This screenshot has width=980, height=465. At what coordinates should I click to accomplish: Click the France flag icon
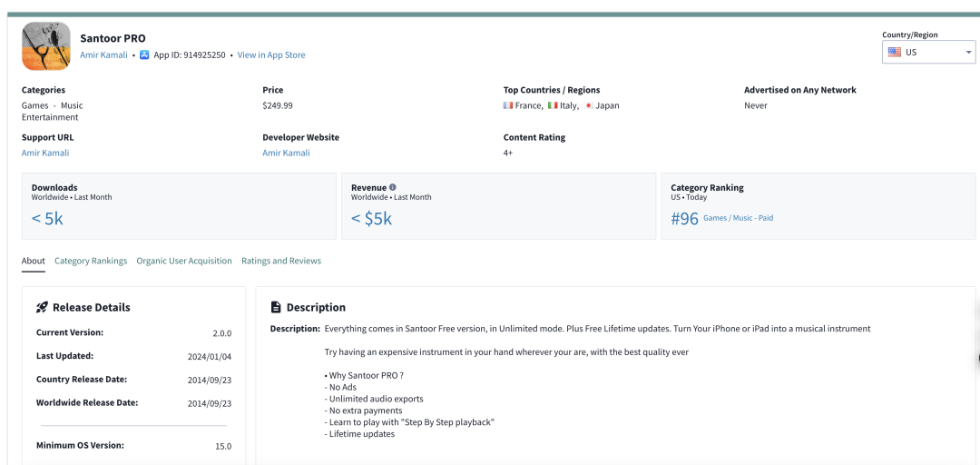[508, 105]
